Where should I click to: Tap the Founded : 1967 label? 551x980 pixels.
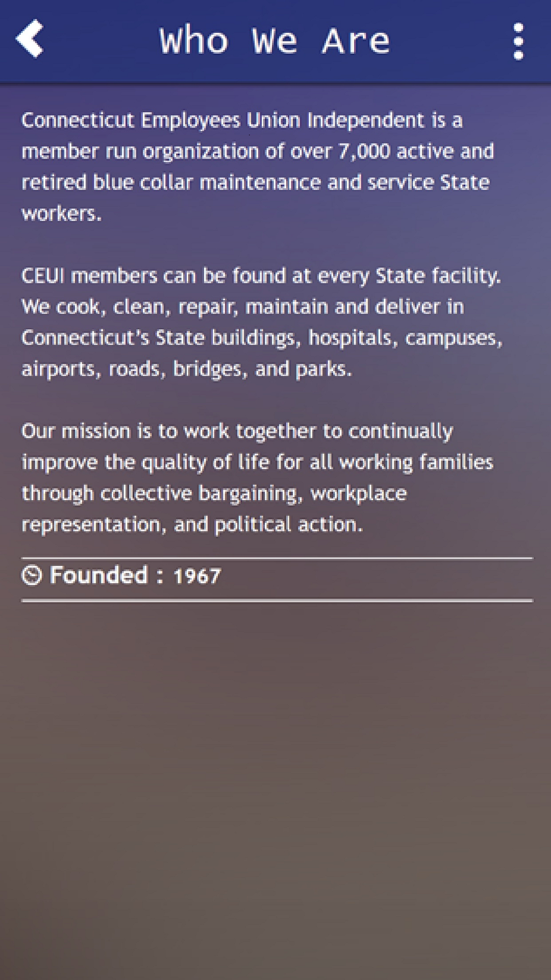point(122,574)
